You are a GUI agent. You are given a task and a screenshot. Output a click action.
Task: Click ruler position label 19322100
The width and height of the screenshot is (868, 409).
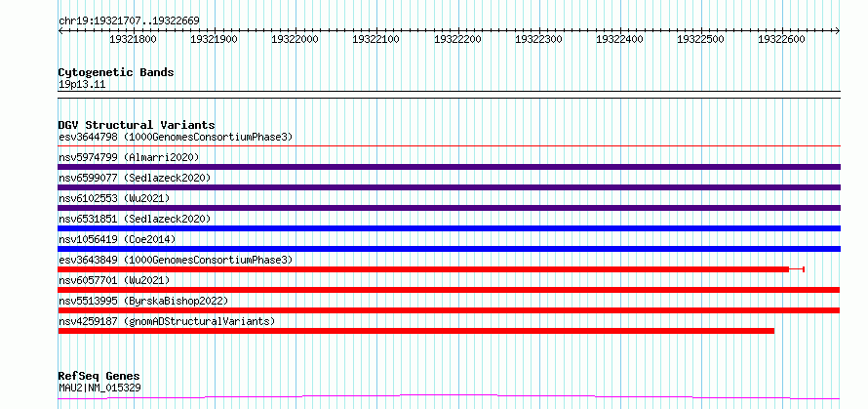375,39
